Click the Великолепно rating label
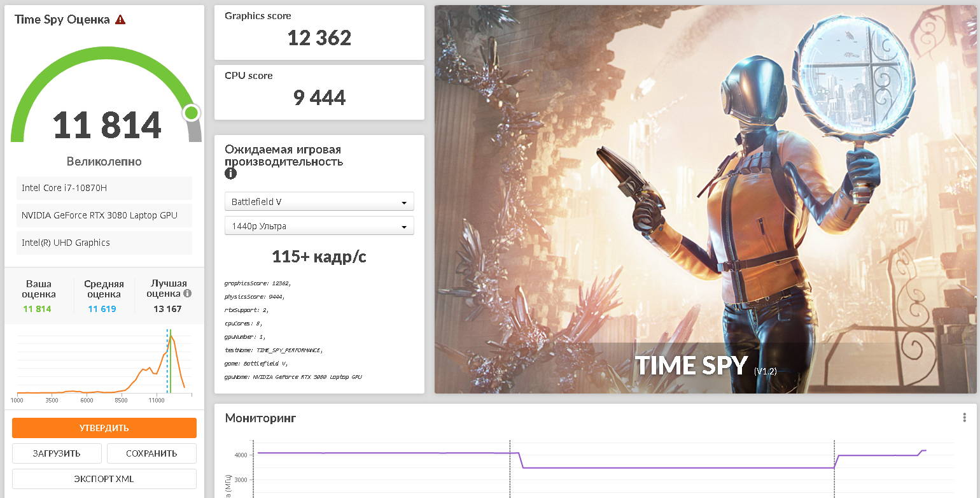 point(104,162)
